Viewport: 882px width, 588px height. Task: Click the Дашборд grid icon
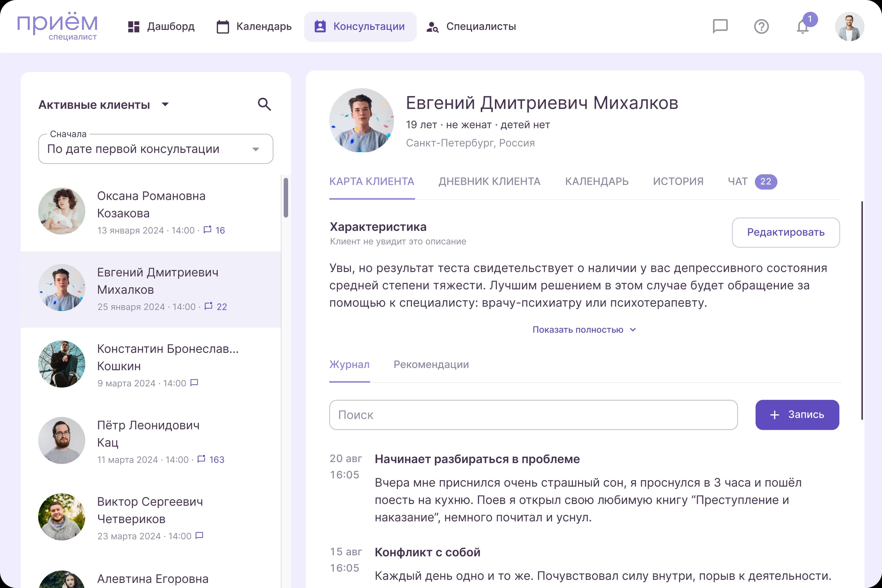click(133, 27)
